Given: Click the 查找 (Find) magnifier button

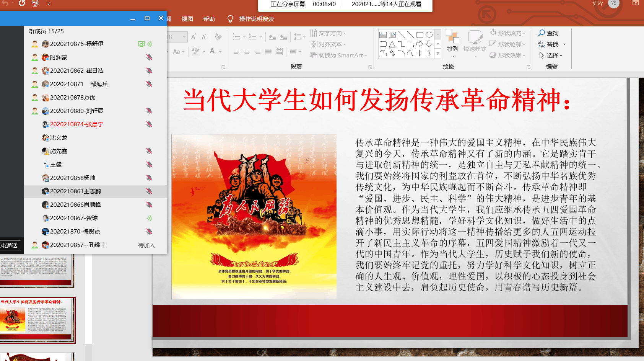Looking at the screenshot, I should tap(548, 33).
